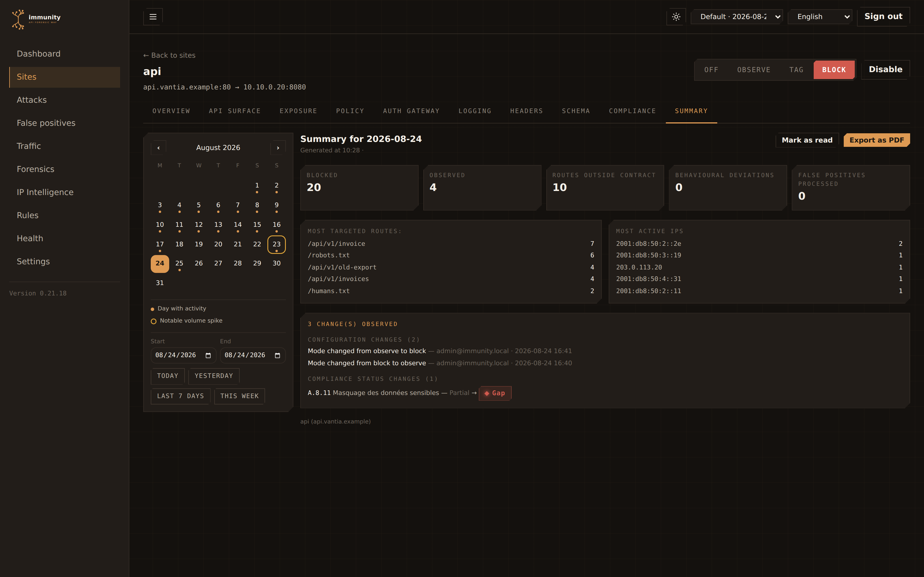Open the English language dropdown
Image resolution: width=924 pixels, height=577 pixels.
(x=820, y=17)
